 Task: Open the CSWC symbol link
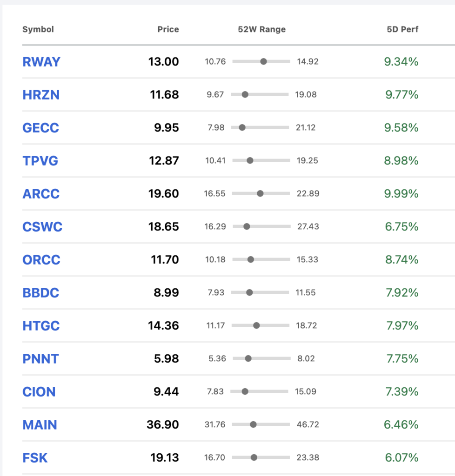point(42,227)
